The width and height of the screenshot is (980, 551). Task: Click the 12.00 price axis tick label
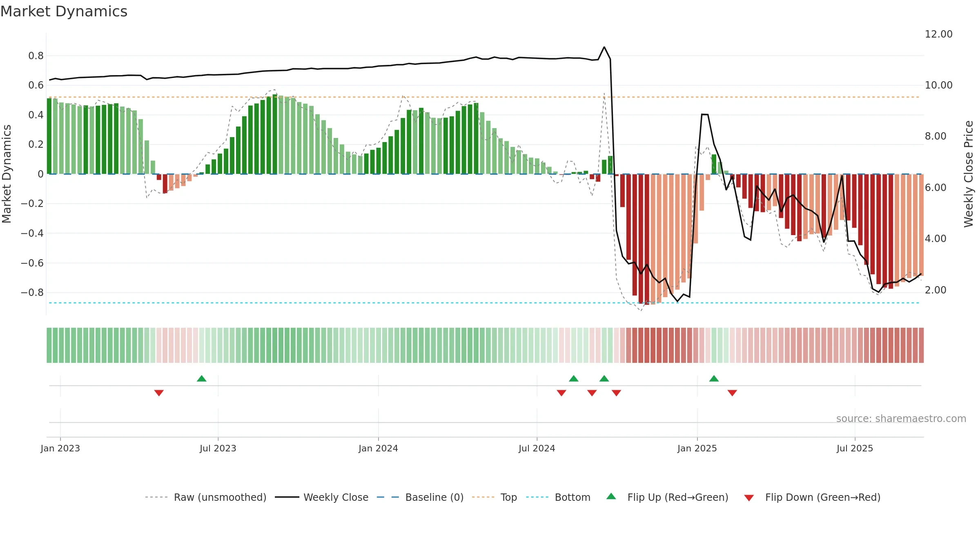[939, 34]
